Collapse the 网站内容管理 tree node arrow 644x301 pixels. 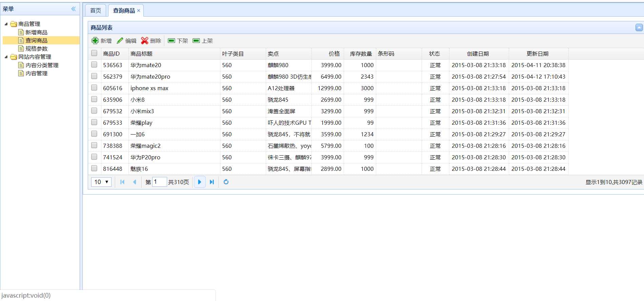6,57
